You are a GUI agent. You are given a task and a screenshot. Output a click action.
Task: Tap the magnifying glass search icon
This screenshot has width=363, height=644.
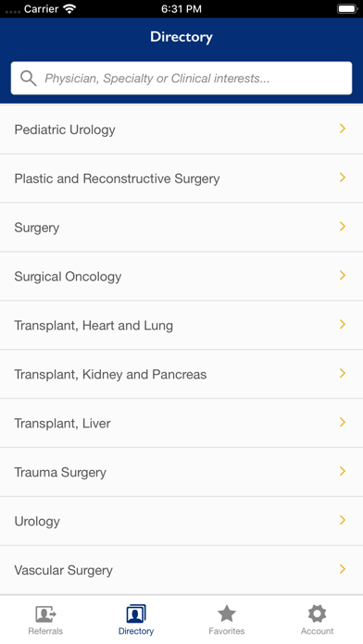(x=29, y=78)
